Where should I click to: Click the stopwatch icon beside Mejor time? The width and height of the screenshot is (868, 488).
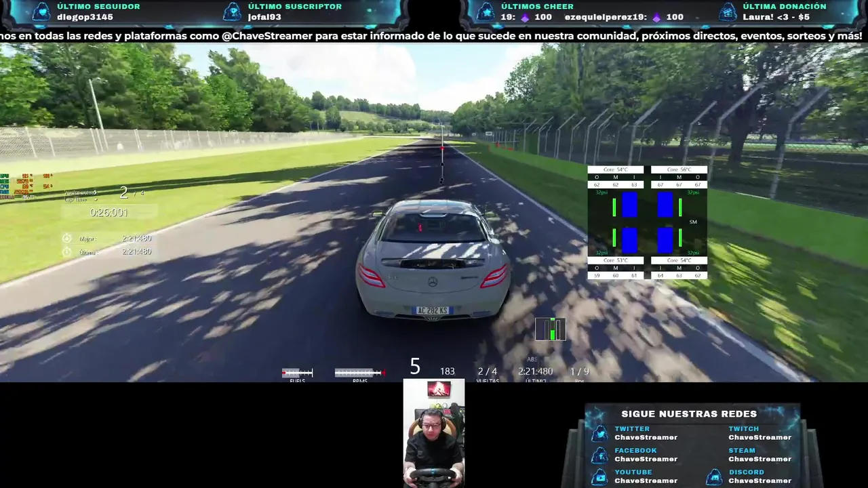(x=66, y=239)
